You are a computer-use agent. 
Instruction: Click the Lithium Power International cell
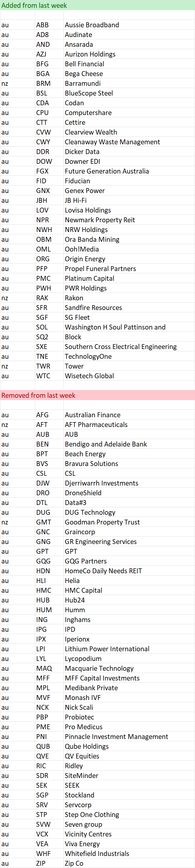(x=129, y=649)
